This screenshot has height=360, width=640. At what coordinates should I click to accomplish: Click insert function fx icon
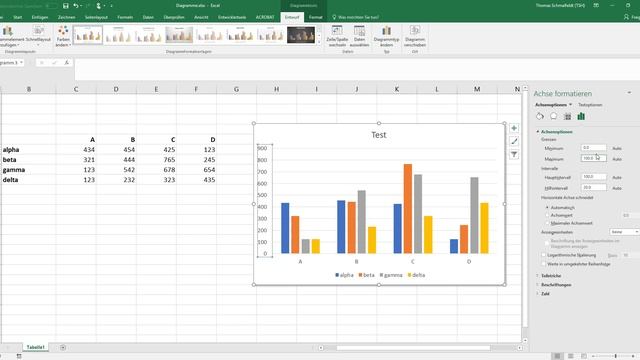(67, 62)
